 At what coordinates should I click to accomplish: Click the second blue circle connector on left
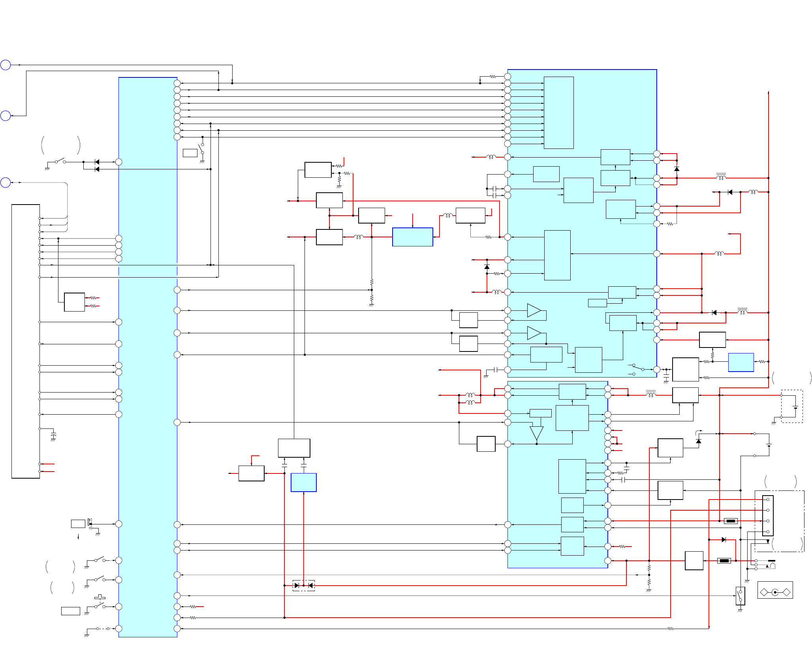[6, 116]
